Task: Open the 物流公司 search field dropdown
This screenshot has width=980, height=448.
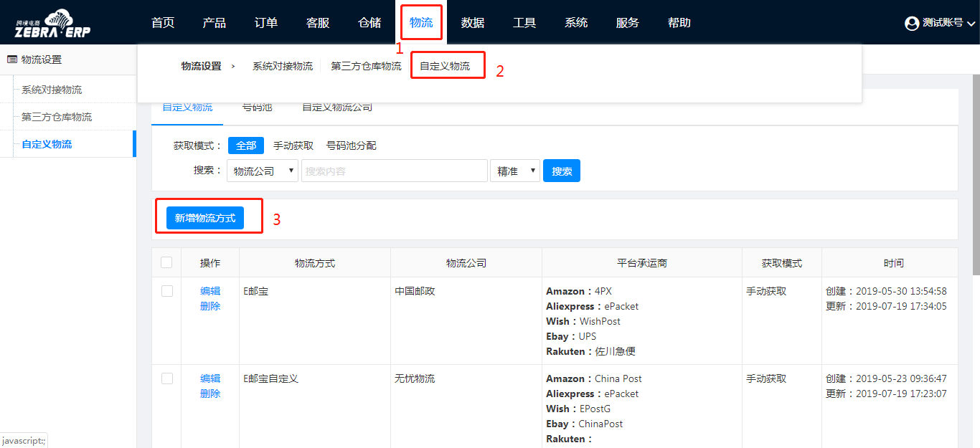Action: coord(263,171)
